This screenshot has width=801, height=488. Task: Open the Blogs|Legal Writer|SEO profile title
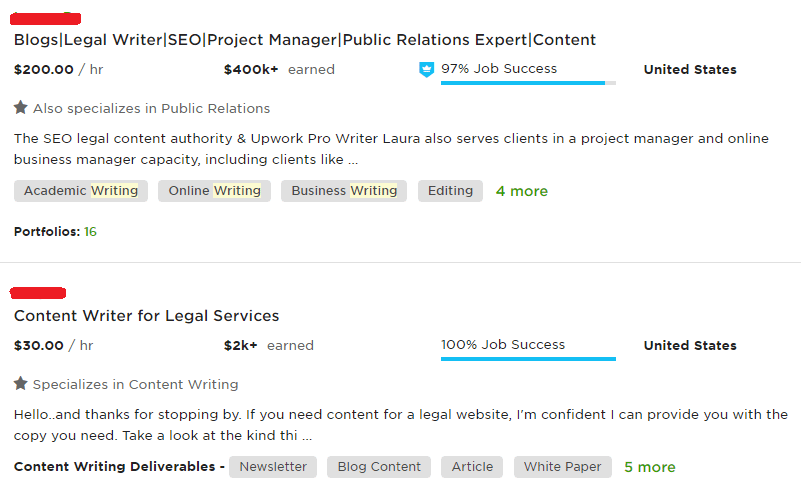click(305, 40)
